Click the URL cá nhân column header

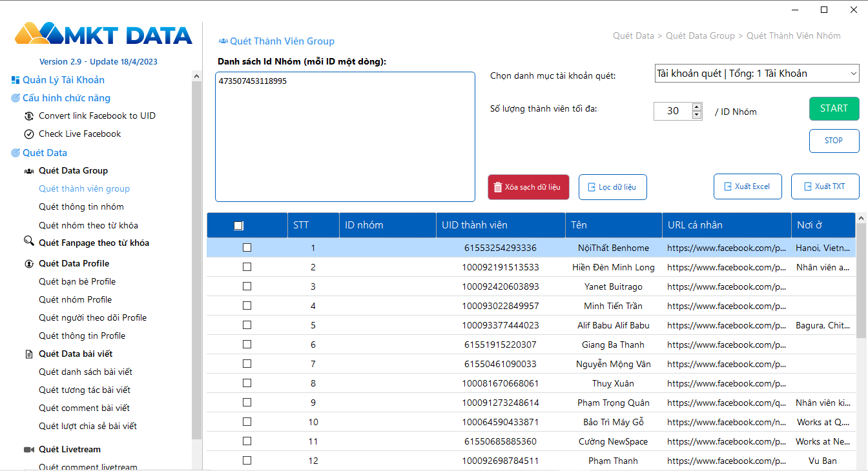pyautogui.click(x=727, y=225)
